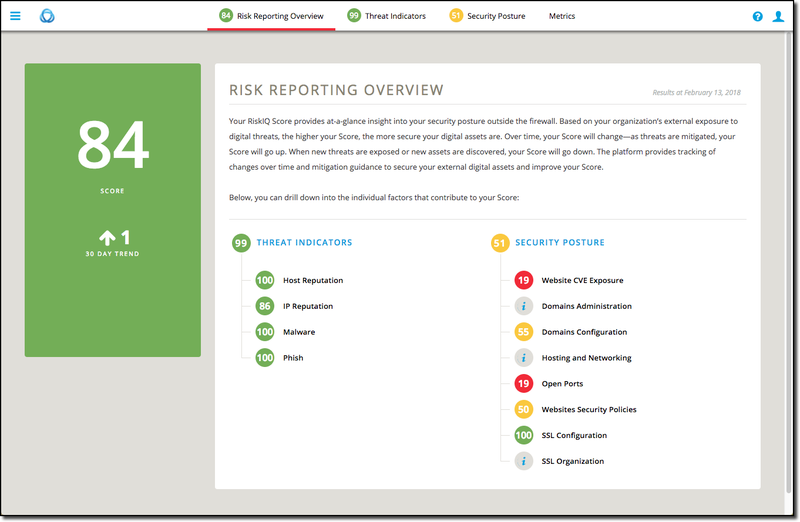Switch to Security Posture tab

tap(487, 16)
